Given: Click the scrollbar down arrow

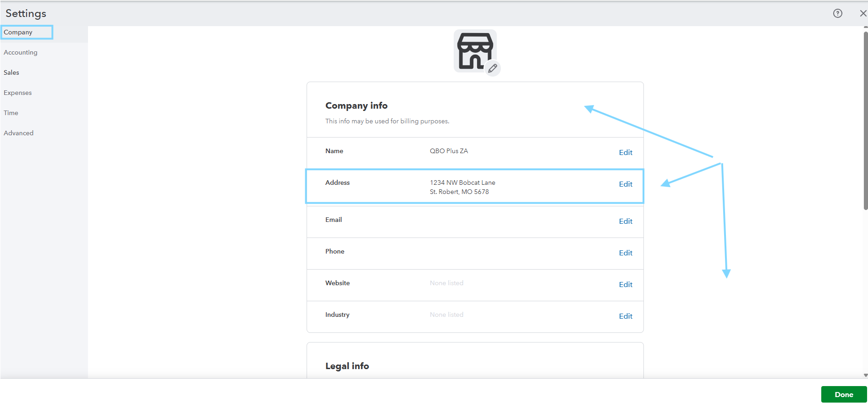Looking at the screenshot, I should pos(865,375).
